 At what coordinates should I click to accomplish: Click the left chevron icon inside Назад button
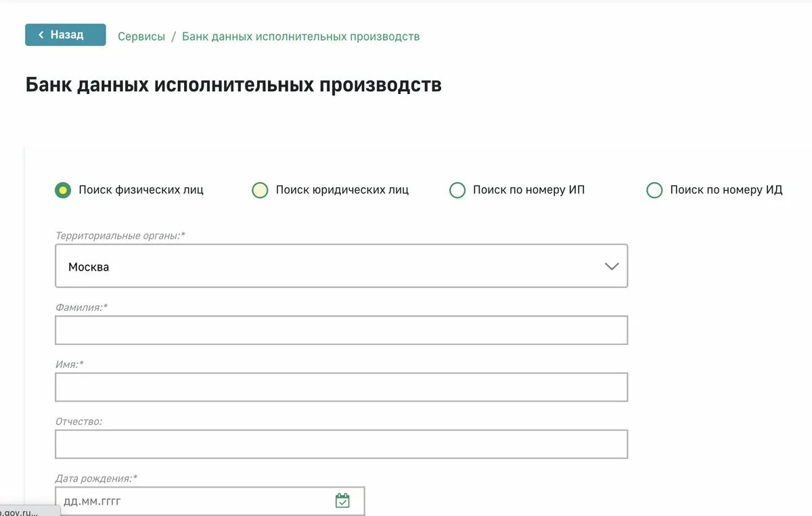point(41,34)
